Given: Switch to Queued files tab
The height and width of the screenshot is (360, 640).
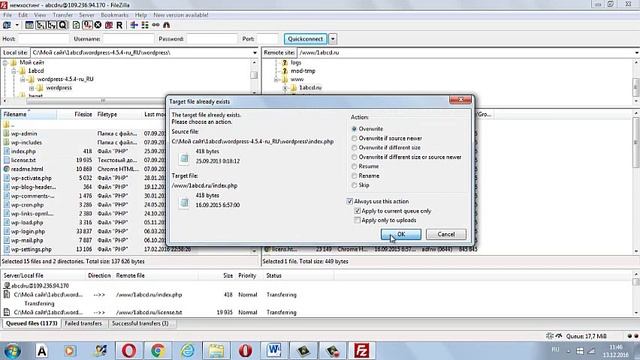Looking at the screenshot, I should click(31, 323).
